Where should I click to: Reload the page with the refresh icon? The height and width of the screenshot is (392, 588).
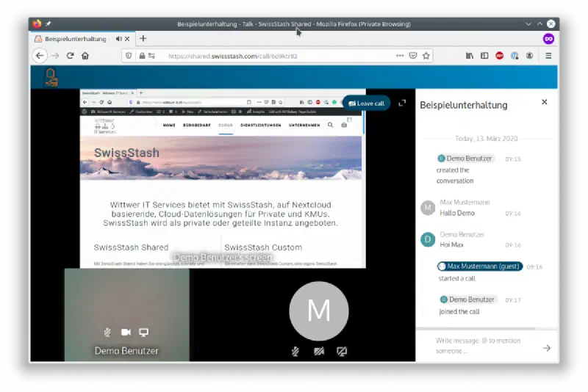[70, 56]
